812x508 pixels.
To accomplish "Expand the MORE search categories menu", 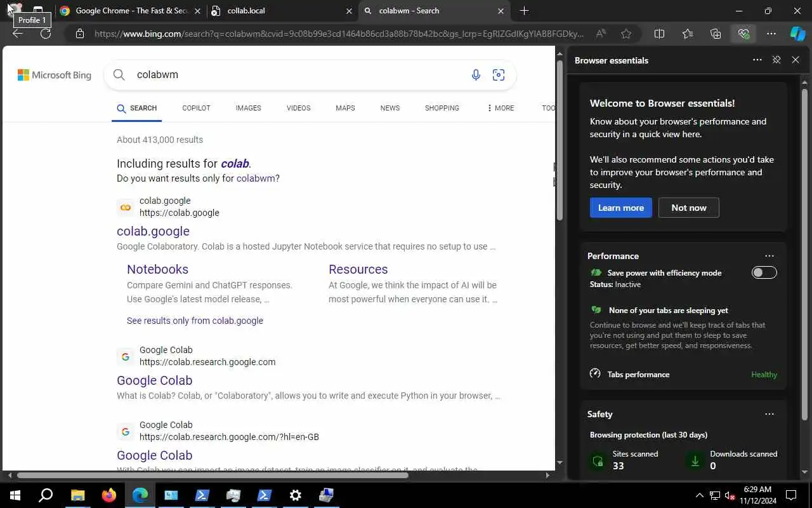I will (501, 108).
